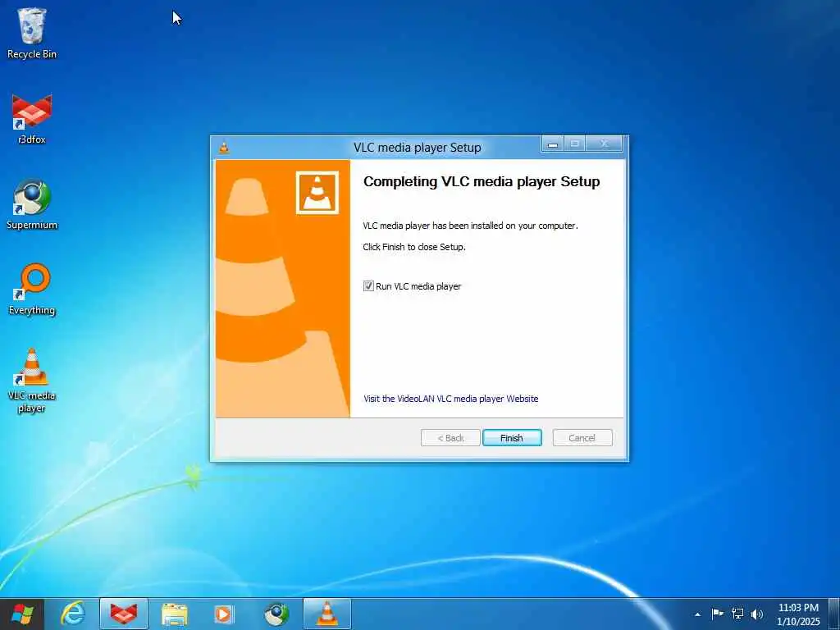This screenshot has height=630, width=840.
Task: Open Supermium from the taskbar
Action: [276, 614]
